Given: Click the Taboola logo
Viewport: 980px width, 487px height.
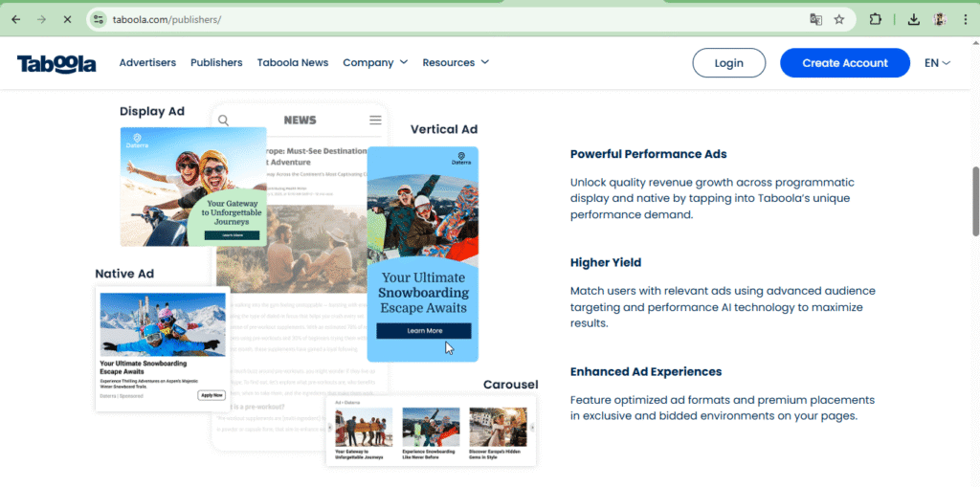Looking at the screenshot, I should 56,63.
